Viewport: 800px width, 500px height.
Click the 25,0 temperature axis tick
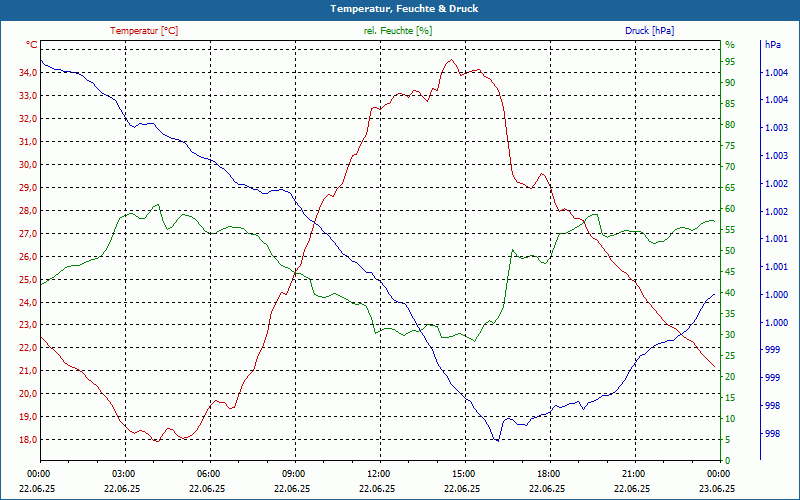28,280
